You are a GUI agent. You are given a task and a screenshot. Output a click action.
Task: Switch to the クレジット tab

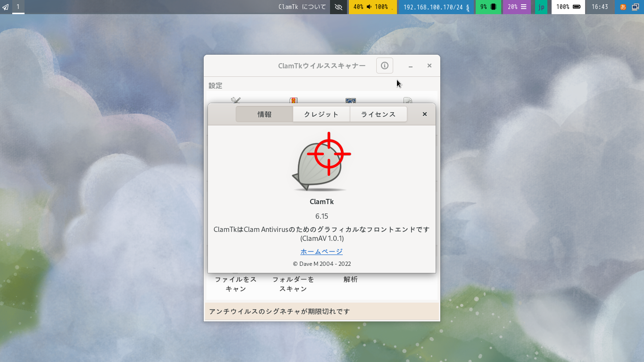(322, 114)
